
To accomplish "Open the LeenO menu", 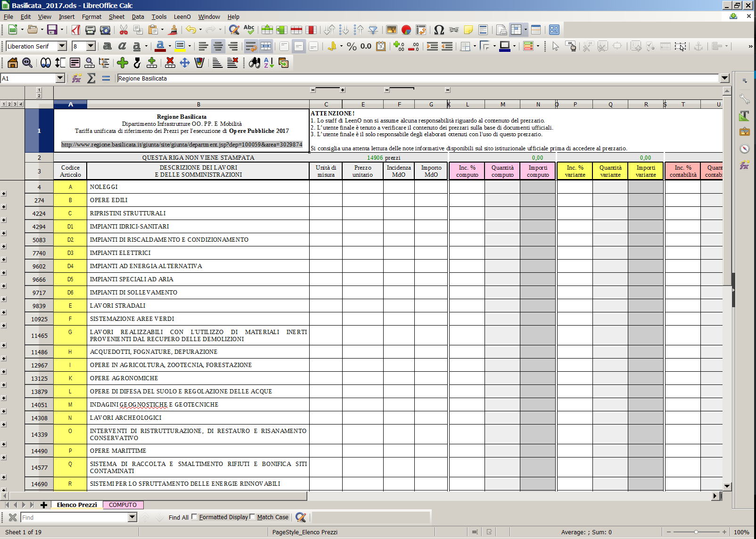I will tap(182, 16).
